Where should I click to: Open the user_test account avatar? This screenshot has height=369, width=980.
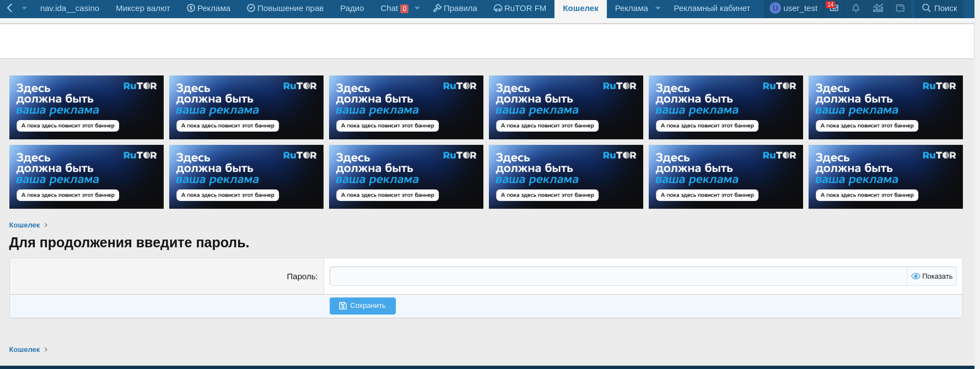(x=775, y=8)
